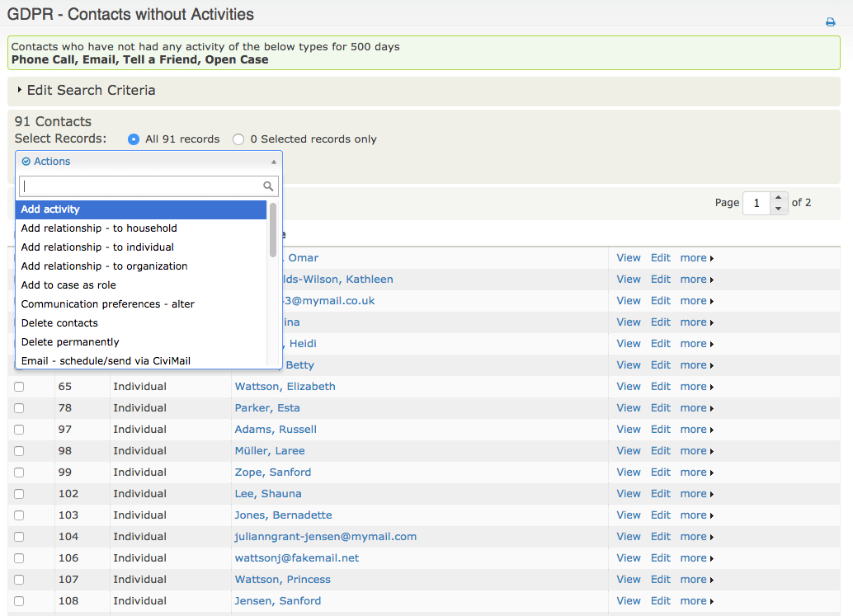This screenshot has height=616, width=853.
Task: Select All 91 records radio button
Action: (x=134, y=139)
